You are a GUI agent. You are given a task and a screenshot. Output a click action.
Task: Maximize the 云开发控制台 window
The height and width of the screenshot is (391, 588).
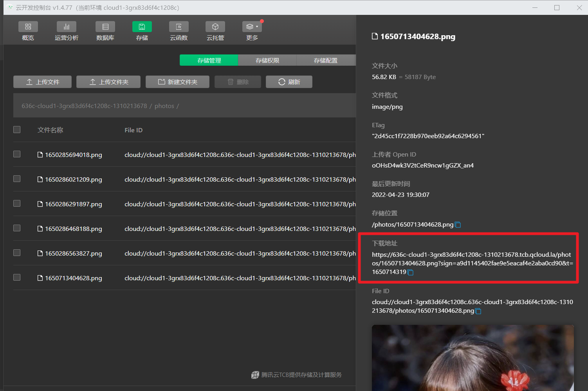[x=557, y=7]
